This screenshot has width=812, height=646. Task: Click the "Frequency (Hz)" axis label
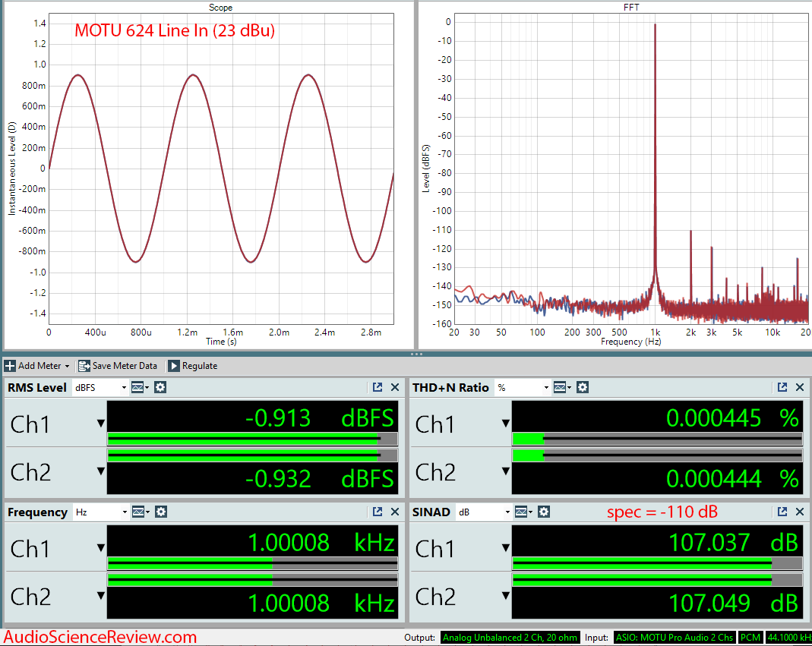(x=630, y=342)
